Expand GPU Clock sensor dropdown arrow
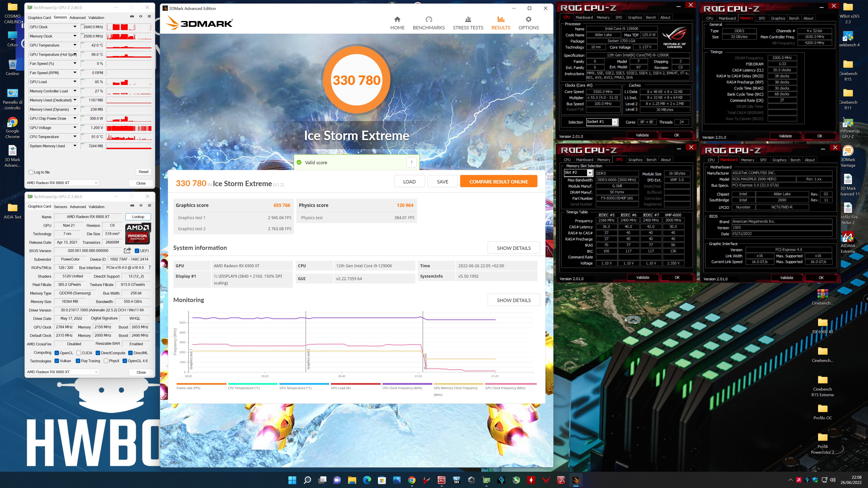The height and width of the screenshot is (488, 868). pyautogui.click(x=75, y=27)
